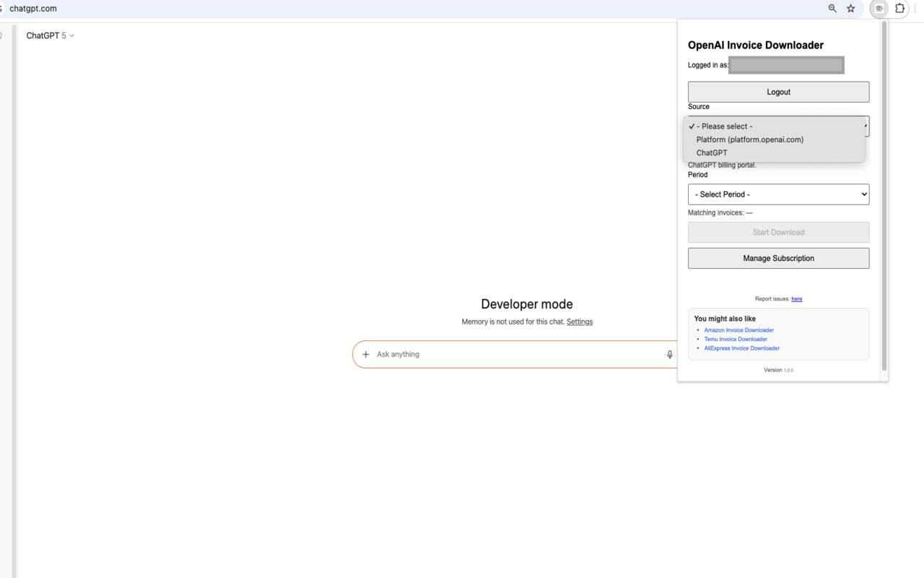Image resolution: width=924 pixels, height=578 pixels.
Task: Click the Manage Subscription button
Action: (778, 258)
